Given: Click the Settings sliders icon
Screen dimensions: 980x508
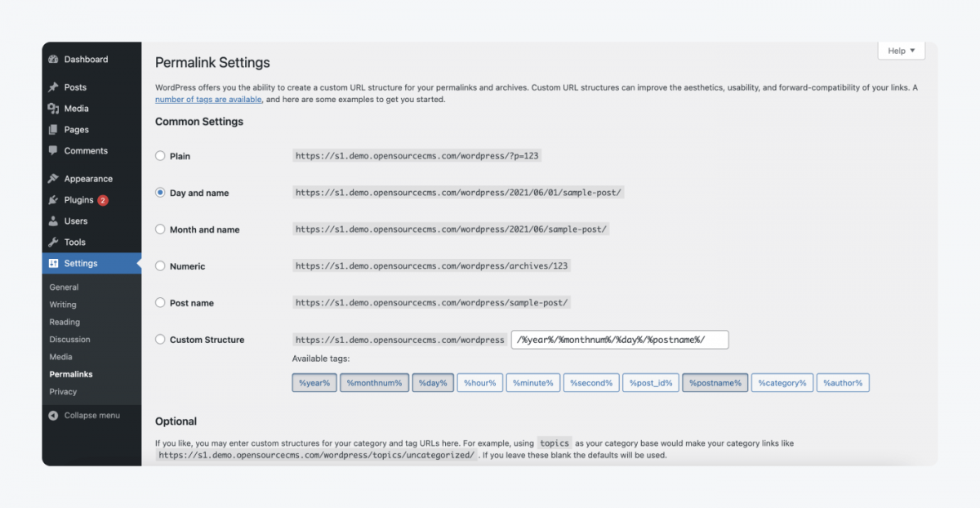Looking at the screenshot, I should click(54, 264).
